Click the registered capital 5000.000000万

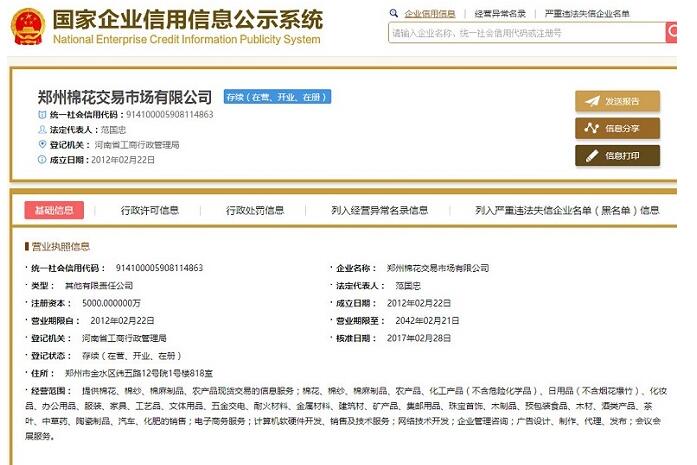[x=111, y=303]
